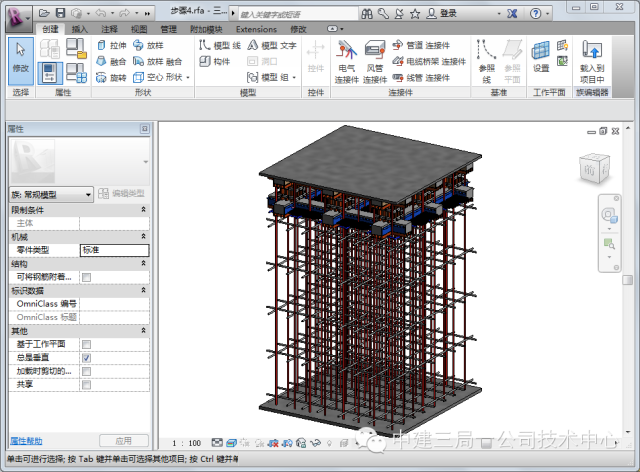Screen dimensions: 640x472
Task: Click the 1 : 100 view scale button
Action: pyautogui.click(x=187, y=442)
